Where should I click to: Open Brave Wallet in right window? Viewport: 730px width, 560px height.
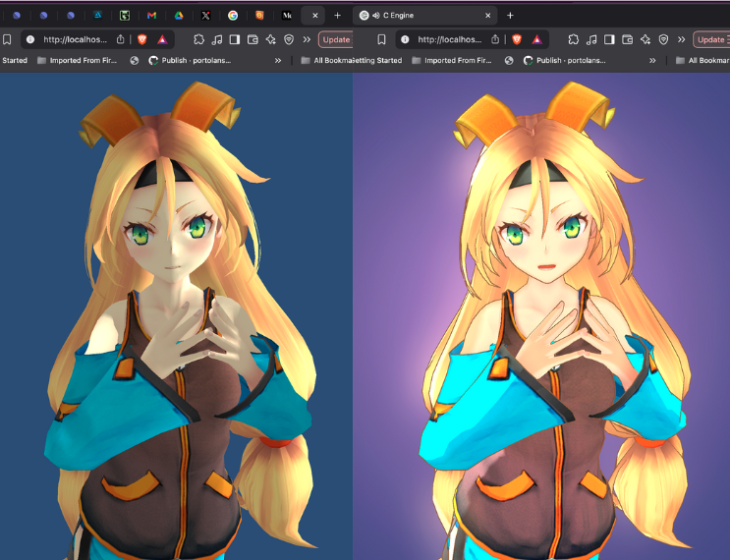click(627, 39)
